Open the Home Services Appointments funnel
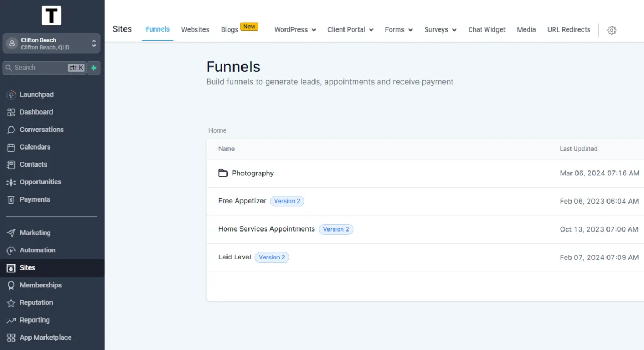Image resolution: width=644 pixels, height=350 pixels. tap(267, 229)
